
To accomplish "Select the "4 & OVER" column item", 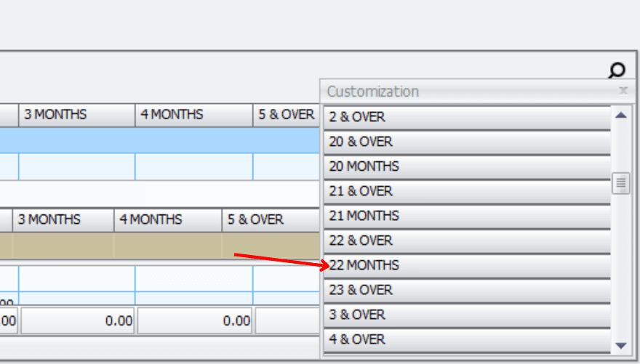I will point(467,339).
